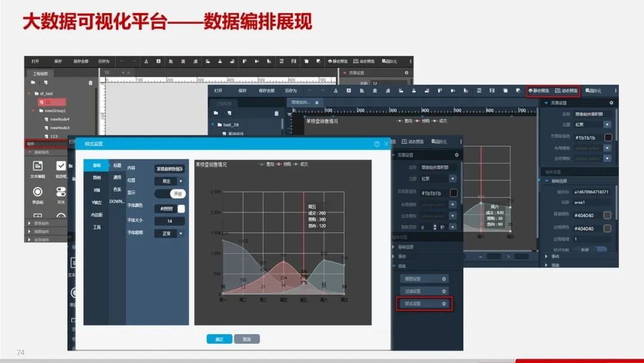Click vertical dots menu in middle window toolbar
Viewport: 644px width, 363px height.
pyautogui.click(x=461, y=141)
